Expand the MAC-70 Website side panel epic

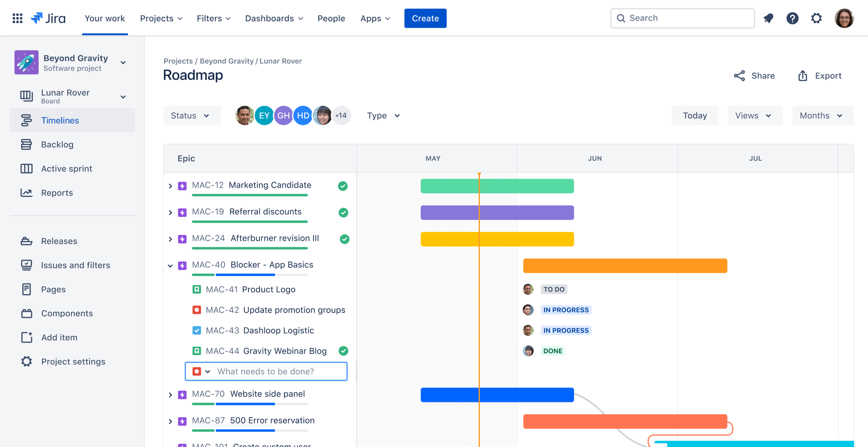(x=170, y=394)
